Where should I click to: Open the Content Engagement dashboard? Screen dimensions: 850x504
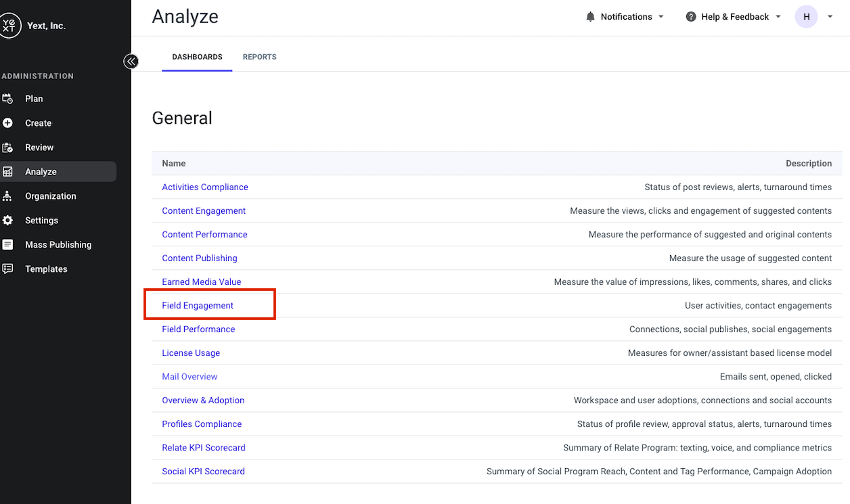(204, 211)
